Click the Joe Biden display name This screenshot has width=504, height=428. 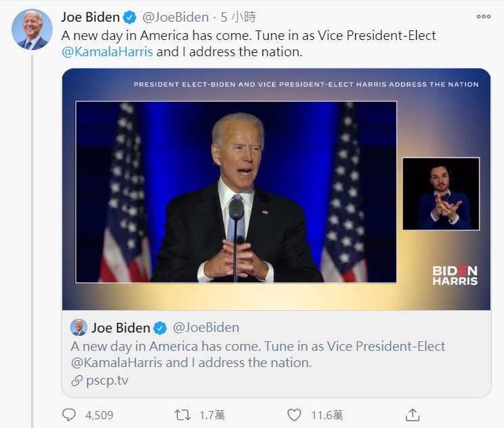tap(90, 17)
